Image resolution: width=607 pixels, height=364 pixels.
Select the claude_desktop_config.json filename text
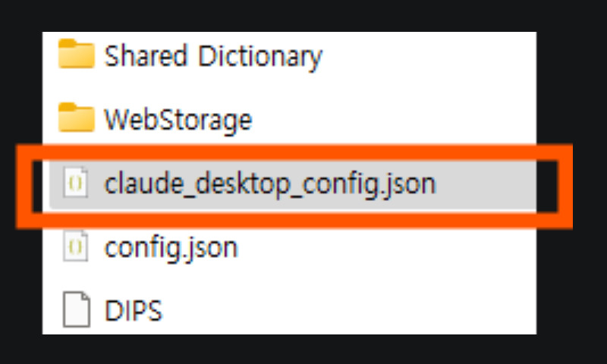pyautogui.click(x=270, y=184)
